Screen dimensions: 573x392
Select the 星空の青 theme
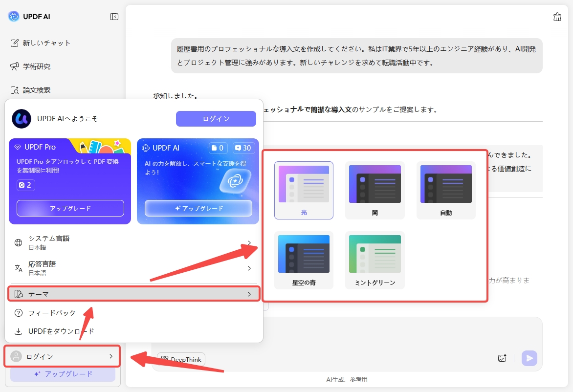point(304,260)
